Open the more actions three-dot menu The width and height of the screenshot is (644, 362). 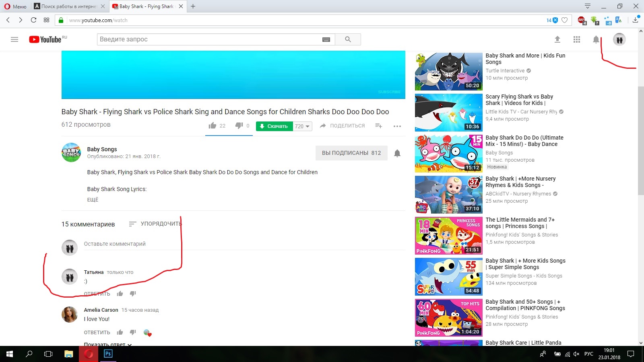(397, 126)
